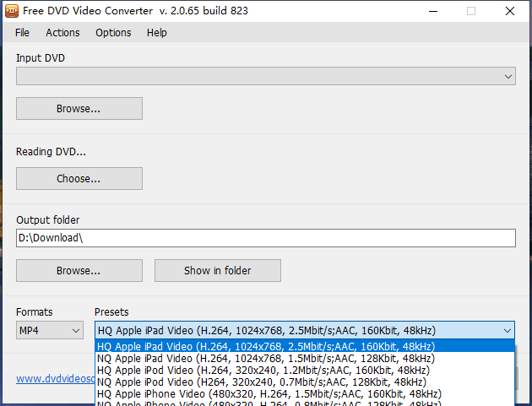Select NQ Apple iPad Video preset

[305, 358]
